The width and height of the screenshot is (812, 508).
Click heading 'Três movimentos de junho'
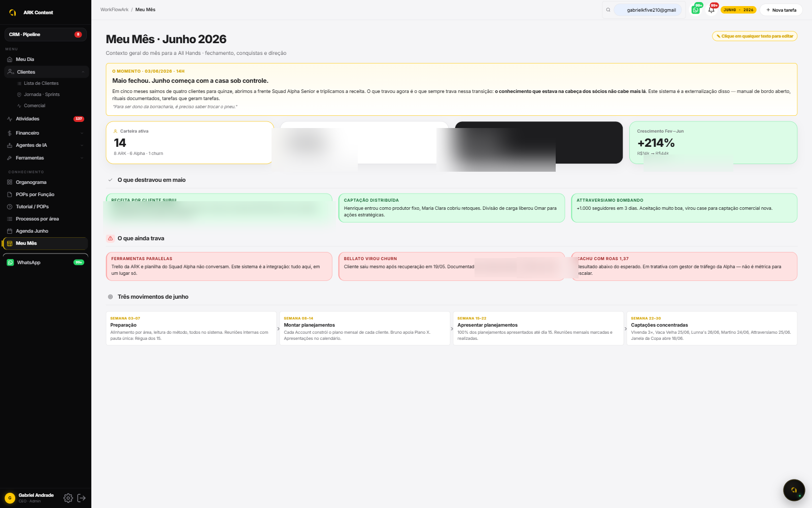(153, 297)
